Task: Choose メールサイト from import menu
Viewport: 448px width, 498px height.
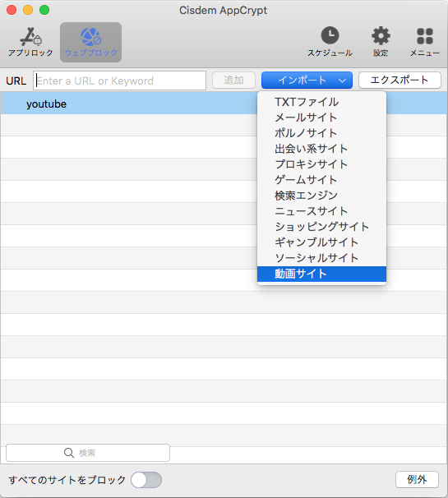Action: [x=321, y=118]
